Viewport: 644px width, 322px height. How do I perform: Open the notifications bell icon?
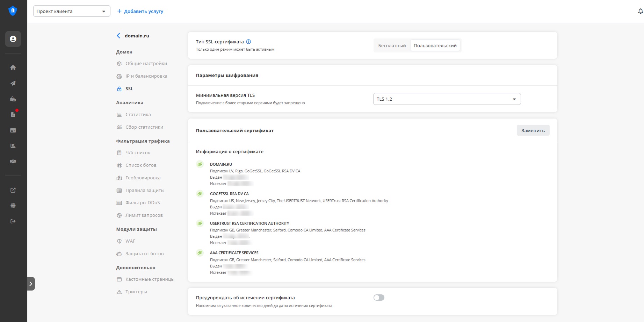pos(640,12)
